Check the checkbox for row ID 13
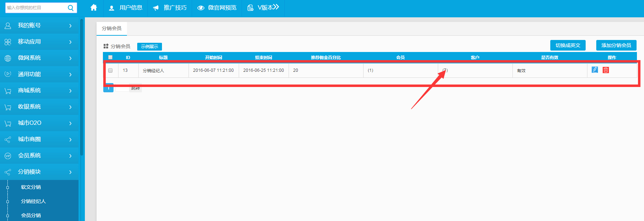This screenshot has width=644, height=221. point(110,70)
